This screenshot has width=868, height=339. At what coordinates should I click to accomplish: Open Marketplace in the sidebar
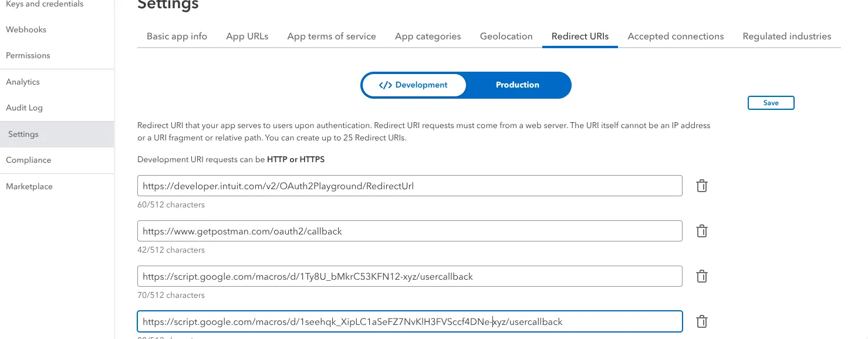(x=29, y=187)
